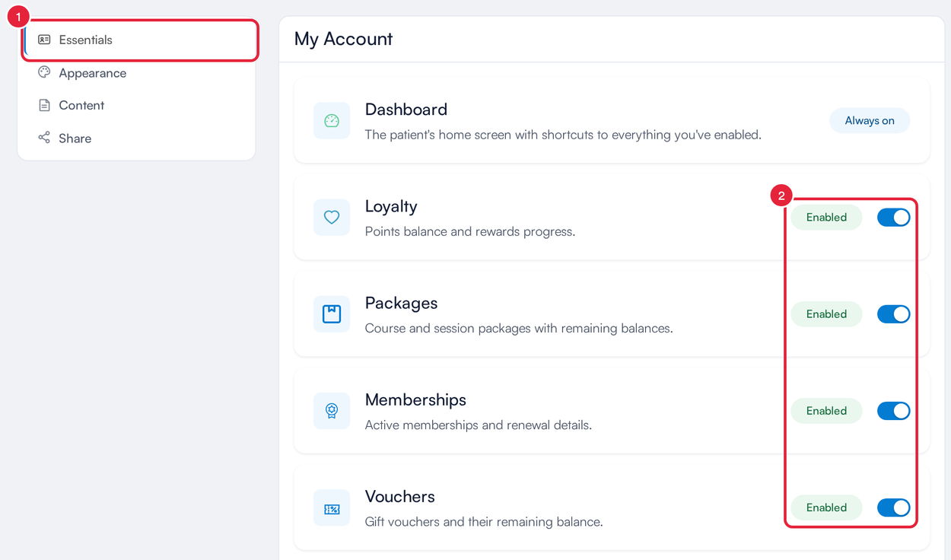951x560 pixels.
Task: Open the Essentials section
Action: pos(140,40)
